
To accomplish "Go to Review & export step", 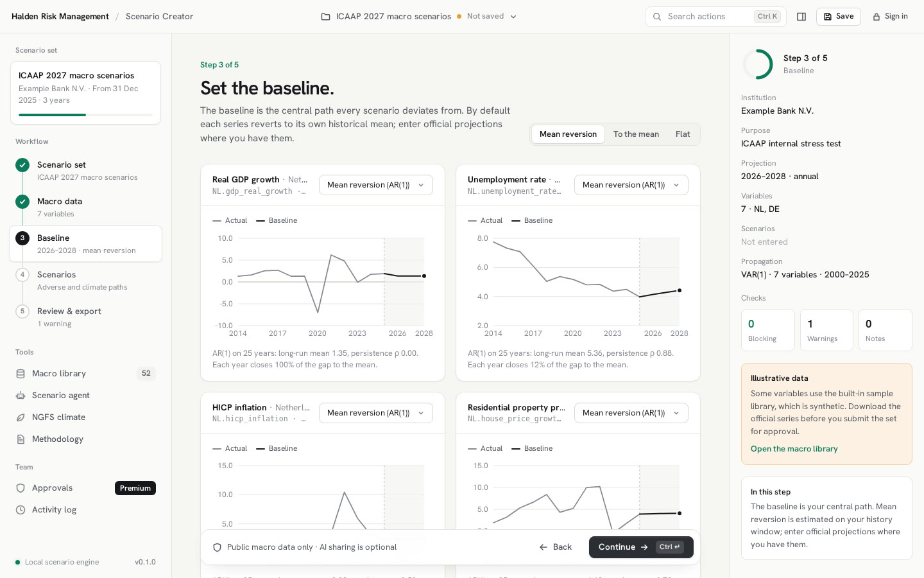I will click(x=86, y=317).
